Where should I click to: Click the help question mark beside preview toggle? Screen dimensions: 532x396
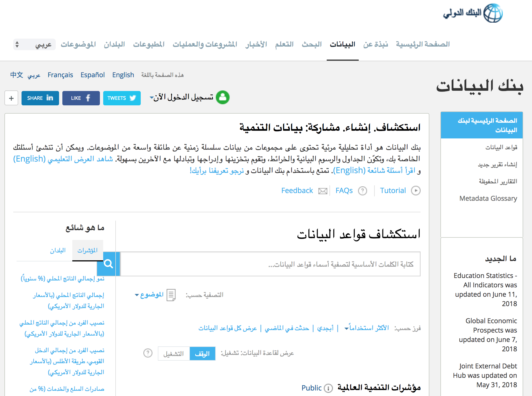click(148, 353)
